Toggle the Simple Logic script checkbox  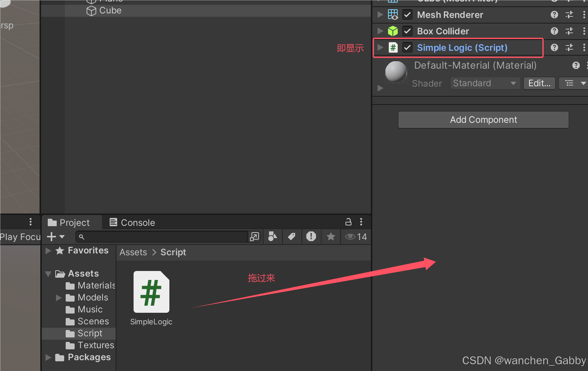tap(407, 47)
